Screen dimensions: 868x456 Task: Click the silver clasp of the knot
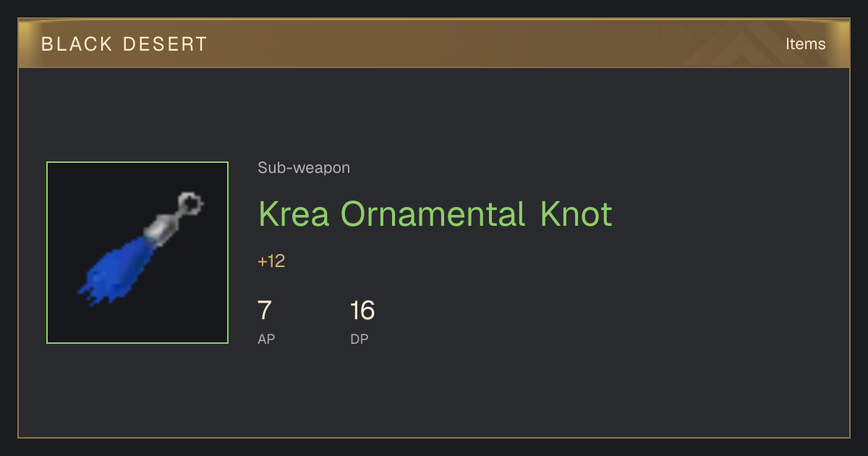tap(159, 228)
